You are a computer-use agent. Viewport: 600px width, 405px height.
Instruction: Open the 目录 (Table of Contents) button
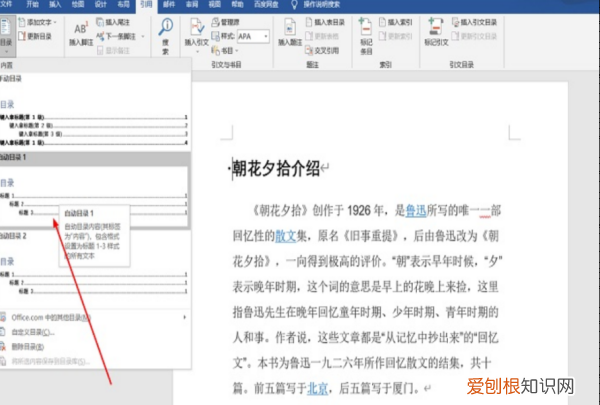6,35
